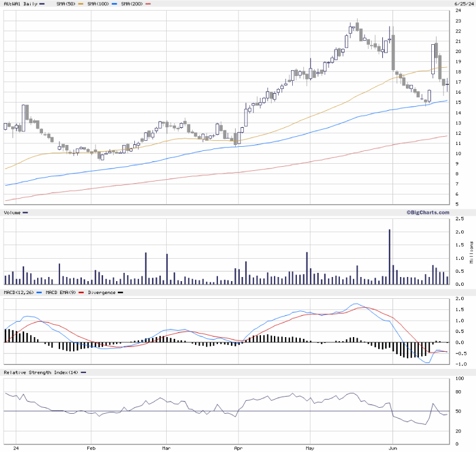Select the Volume panel header label
Image resolution: width=476 pixels, height=452 pixels.
tap(12, 212)
